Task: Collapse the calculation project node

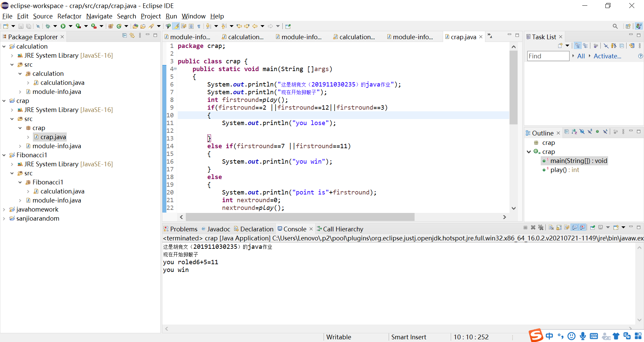Action: pyautogui.click(x=4, y=47)
